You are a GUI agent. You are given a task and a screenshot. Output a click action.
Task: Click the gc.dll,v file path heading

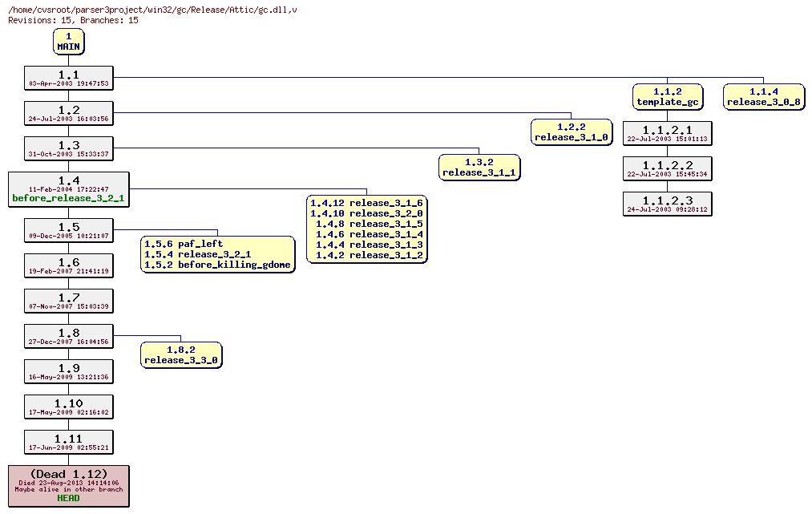click(153, 10)
